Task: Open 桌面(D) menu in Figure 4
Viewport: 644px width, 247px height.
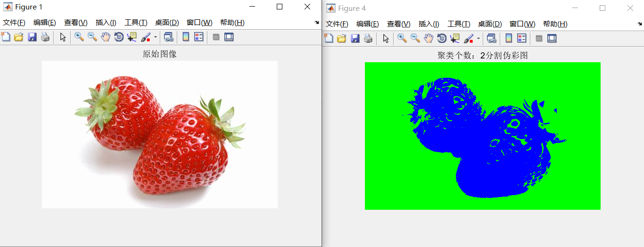Action: click(x=490, y=24)
